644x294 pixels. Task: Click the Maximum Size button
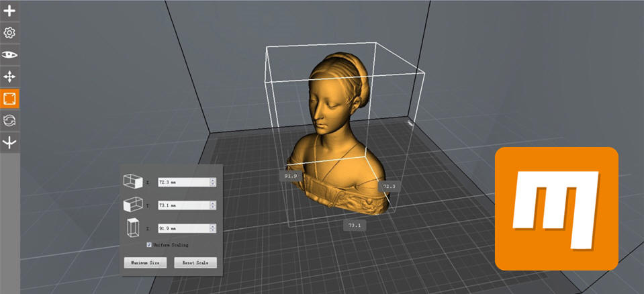coord(146,262)
